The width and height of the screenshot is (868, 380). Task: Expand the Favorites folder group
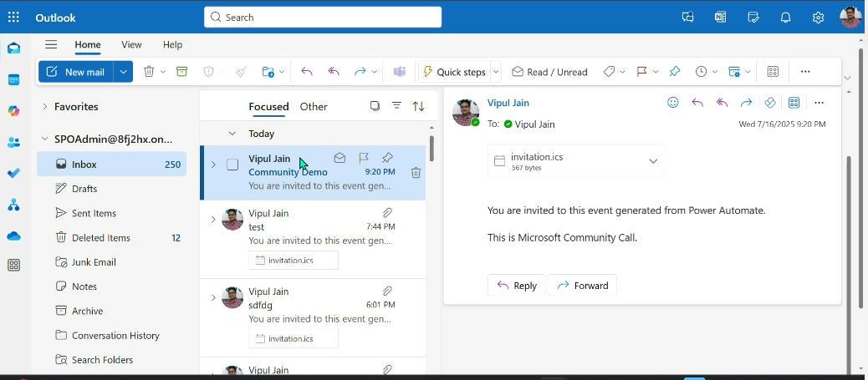click(x=45, y=106)
